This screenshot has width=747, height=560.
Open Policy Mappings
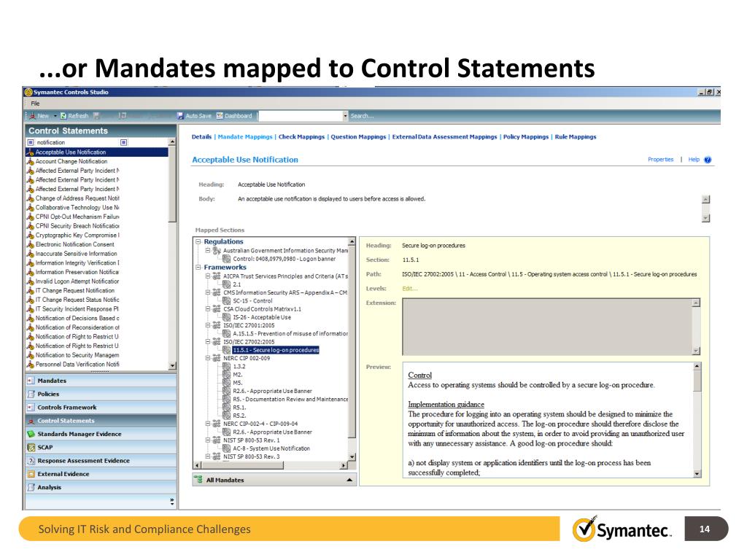(526, 136)
